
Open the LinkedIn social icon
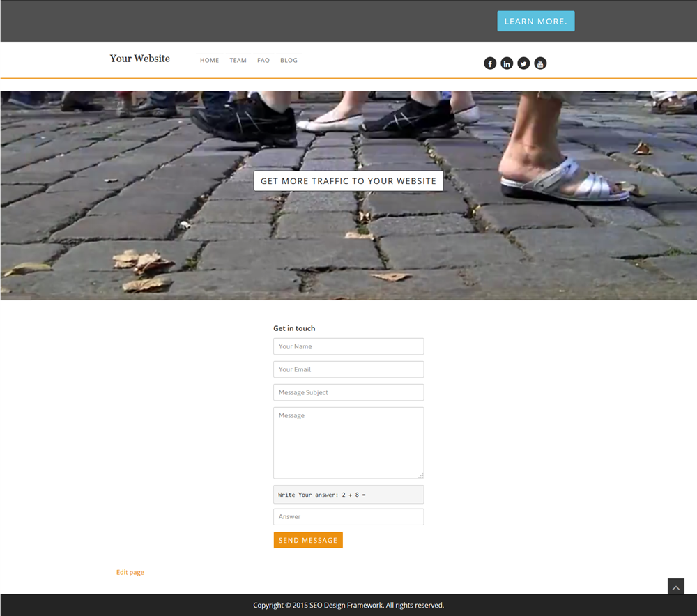click(507, 63)
